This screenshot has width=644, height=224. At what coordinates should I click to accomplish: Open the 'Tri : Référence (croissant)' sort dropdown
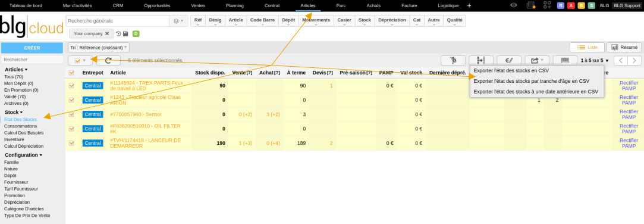click(99, 47)
